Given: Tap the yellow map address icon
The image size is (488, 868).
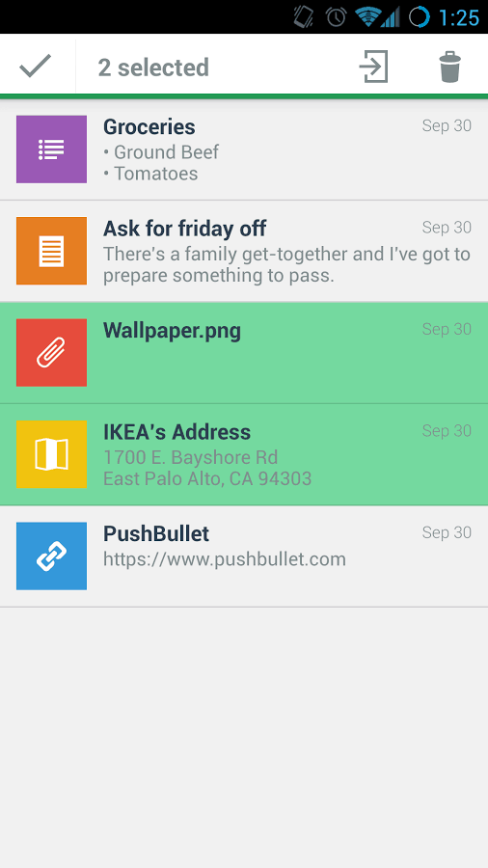Looking at the screenshot, I should tap(51, 454).
